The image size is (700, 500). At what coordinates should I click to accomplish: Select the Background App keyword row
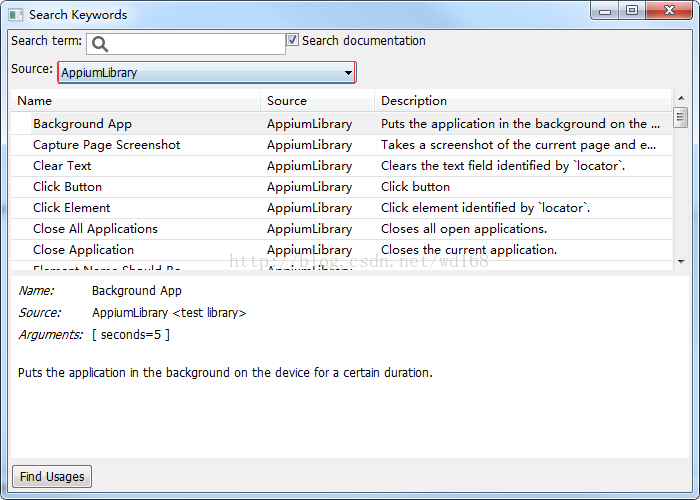342,124
